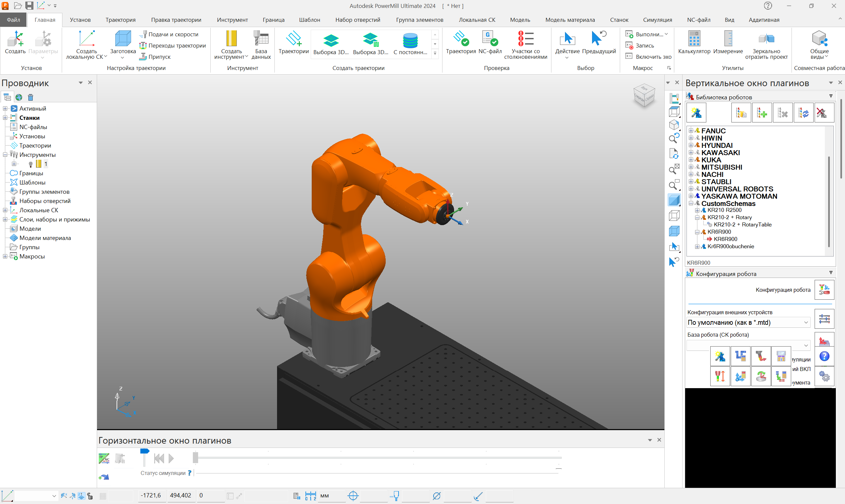Click the simulation timeline slider handle
This screenshot has height=504, width=845.
click(195, 457)
